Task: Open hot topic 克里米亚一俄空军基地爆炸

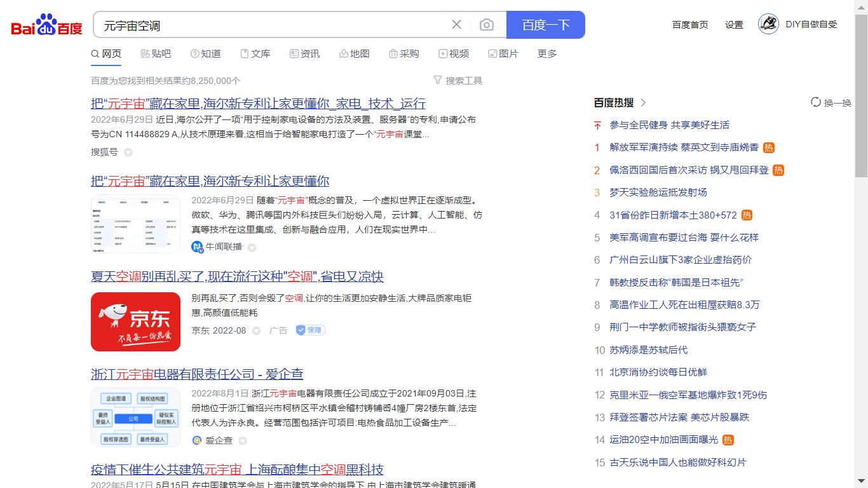Action: (688, 395)
